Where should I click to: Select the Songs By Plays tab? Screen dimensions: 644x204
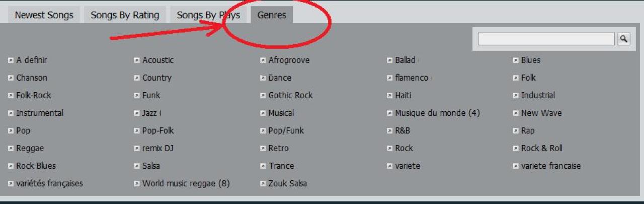[208, 15]
